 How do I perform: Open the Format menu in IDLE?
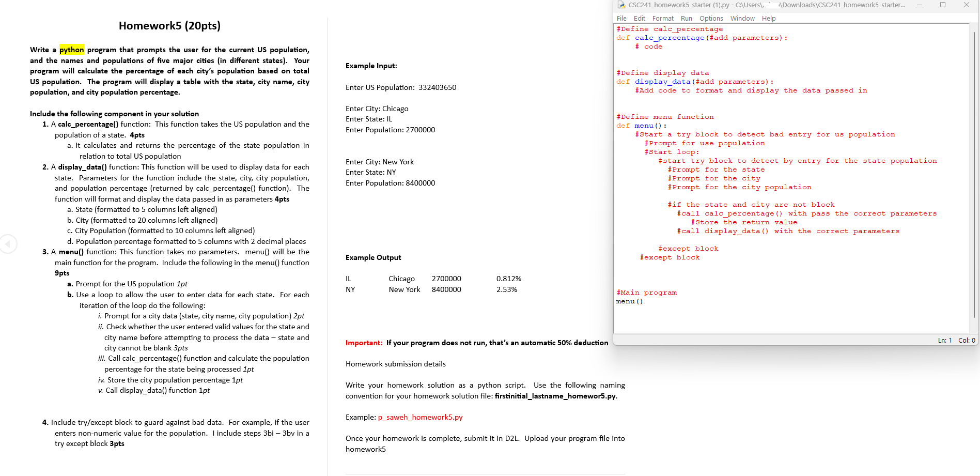coord(663,18)
